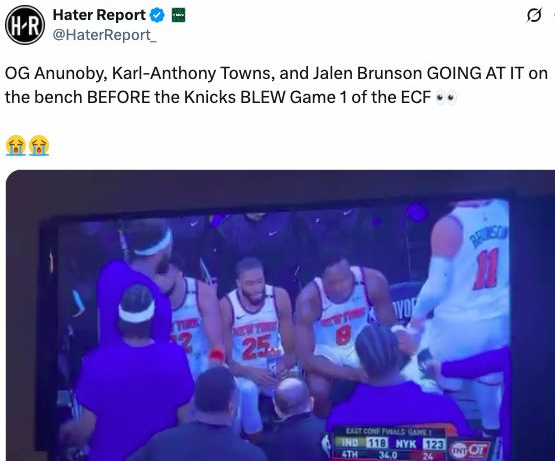Open the Grok explain icon at top right
The width and height of the screenshot is (555, 461).
[534, 16]
